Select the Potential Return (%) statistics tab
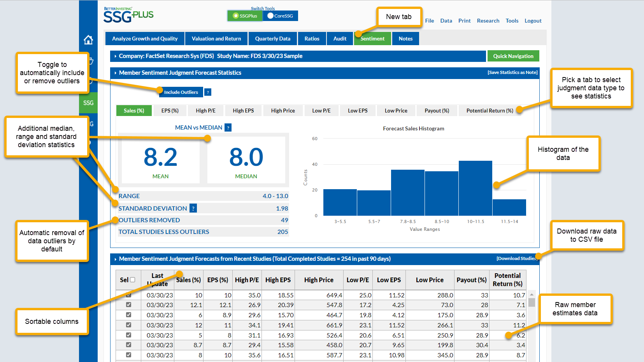This screenshot has height=362, width=644. click(x=490, y=111)
